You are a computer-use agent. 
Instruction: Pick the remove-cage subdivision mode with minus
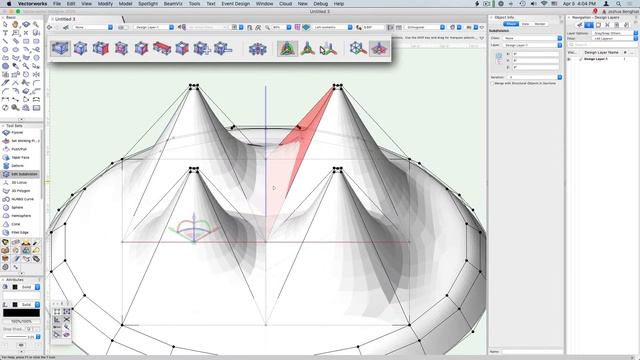click(x=222, y=49)
